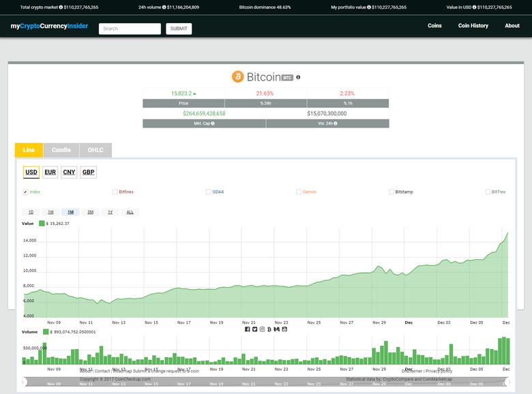Open the Coin History menu
The width and height of the screenshot is (532, 394).
click(x=473, y=26)
